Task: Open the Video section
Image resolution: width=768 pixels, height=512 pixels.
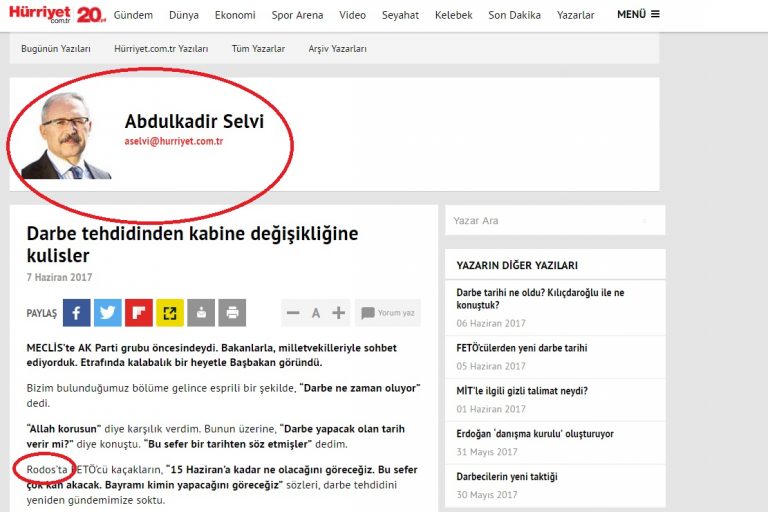Action: click(353, 15)
